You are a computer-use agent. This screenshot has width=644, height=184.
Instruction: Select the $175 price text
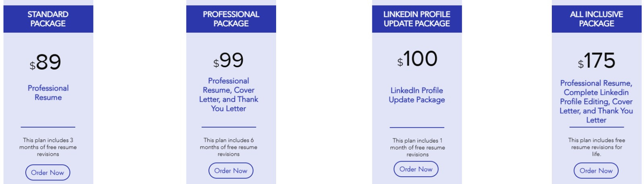[x=597, y=61]
